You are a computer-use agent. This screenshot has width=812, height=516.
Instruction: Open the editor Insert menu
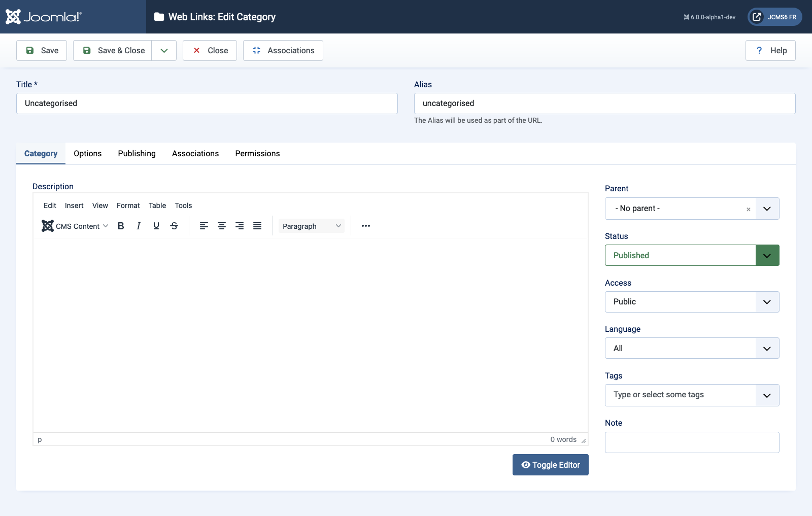coord(74,205)
